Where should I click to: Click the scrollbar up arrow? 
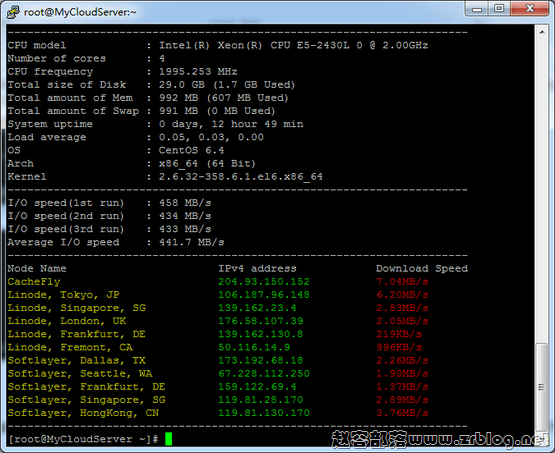click(x=542, y=32)
